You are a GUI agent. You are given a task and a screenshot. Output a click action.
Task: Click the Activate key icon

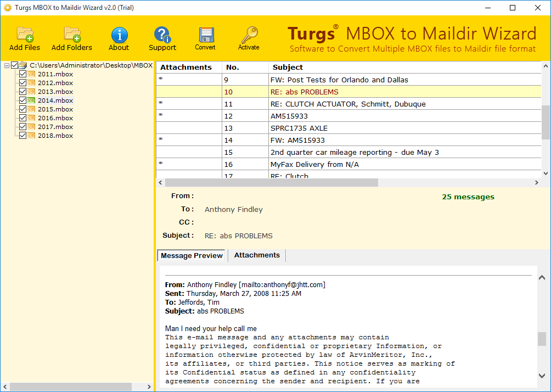pos(249,35)
